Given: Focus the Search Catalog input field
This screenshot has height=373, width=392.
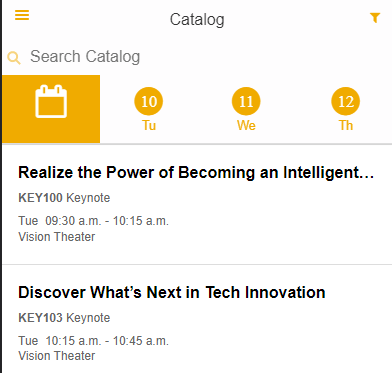Looking at the screenshot, I should coord(200,57).
